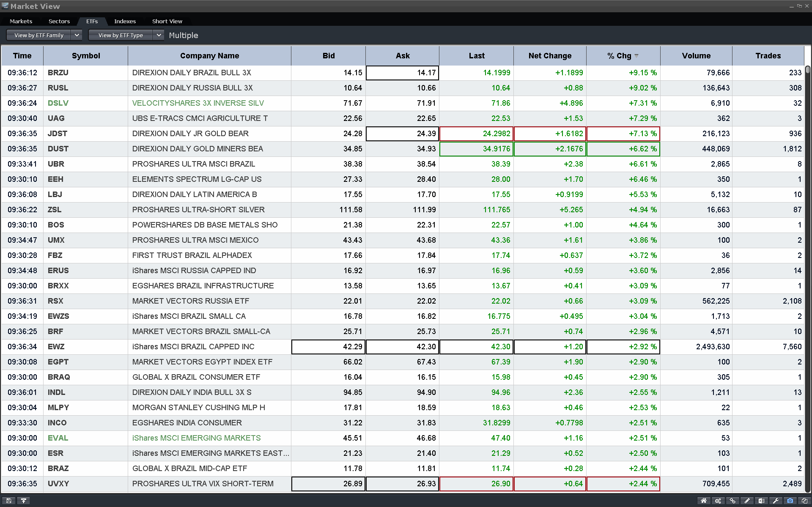Image resolution: width=812 pixels, height=507 pixels.
Task: Click the View by ETF Family button
Action: [39, 35]
